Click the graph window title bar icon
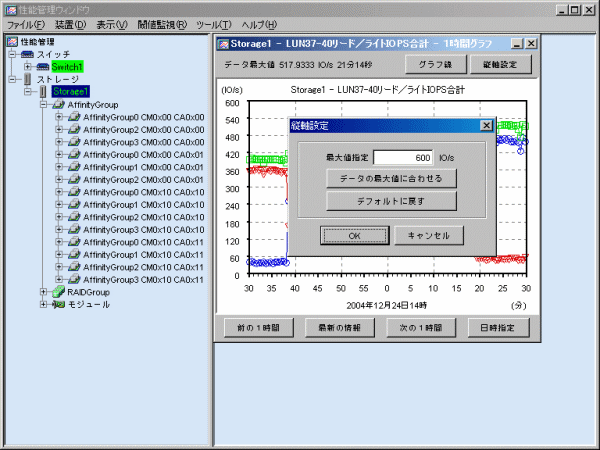Image resolution: width=600 pixels, height=450 pixels. point(223,44)
